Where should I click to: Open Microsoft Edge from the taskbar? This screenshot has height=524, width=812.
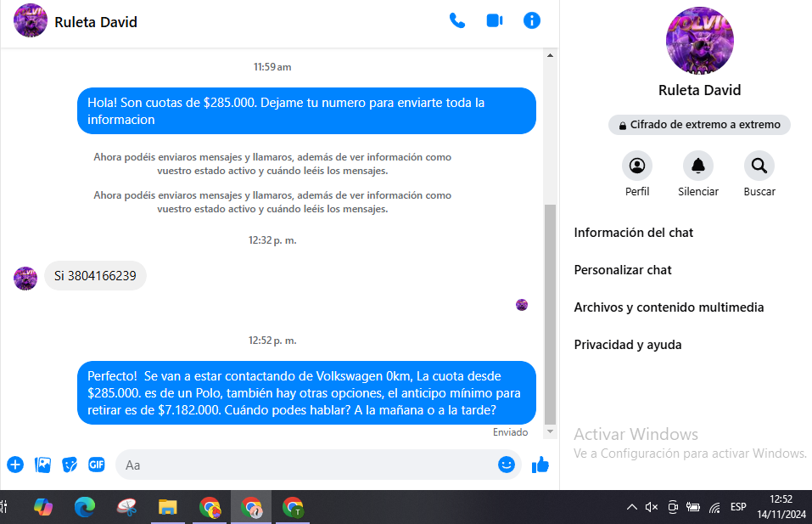click(x=84, y=507)
